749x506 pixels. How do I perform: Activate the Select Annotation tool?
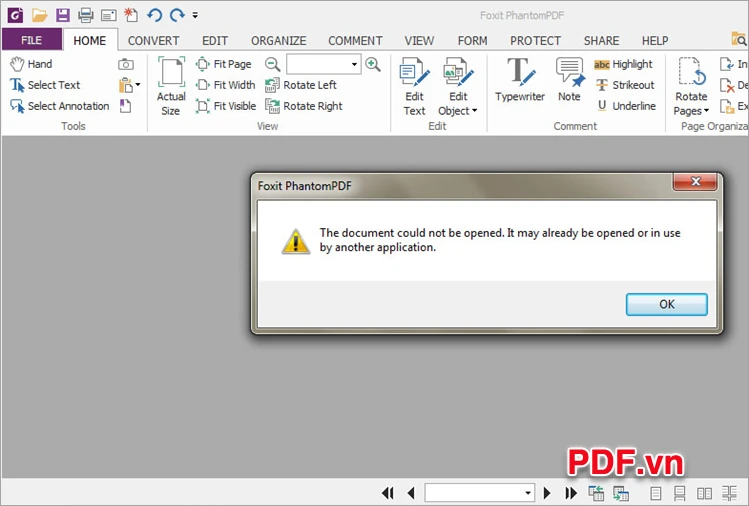click(59, 106)
